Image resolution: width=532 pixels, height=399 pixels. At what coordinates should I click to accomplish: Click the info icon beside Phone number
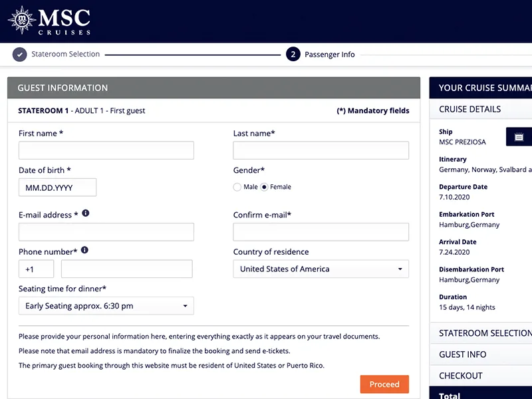pos(85,251)
